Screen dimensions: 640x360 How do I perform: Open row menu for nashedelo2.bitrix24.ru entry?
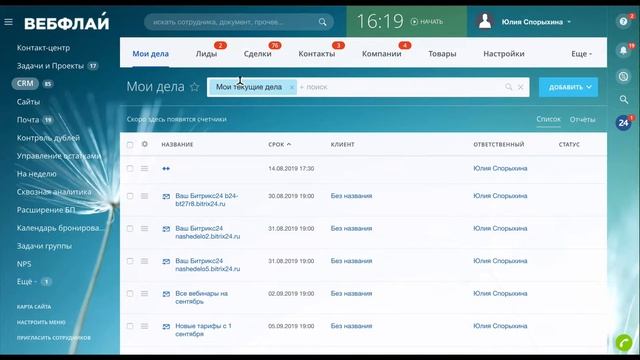[144, 229]
